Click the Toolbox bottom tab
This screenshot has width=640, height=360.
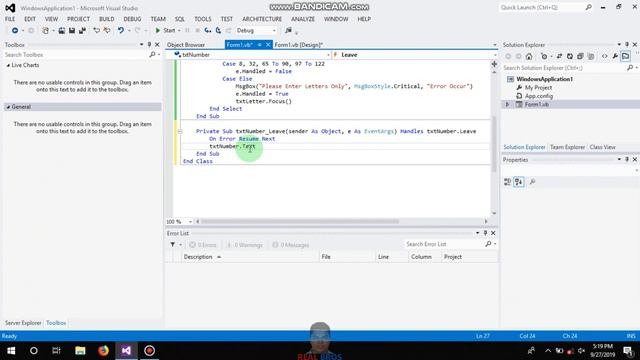[56, 323]
